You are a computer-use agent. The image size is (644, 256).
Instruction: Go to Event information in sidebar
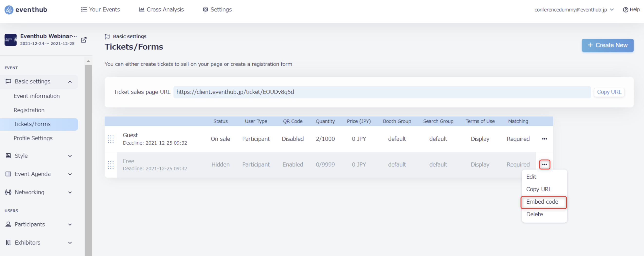tap(37, 96)
